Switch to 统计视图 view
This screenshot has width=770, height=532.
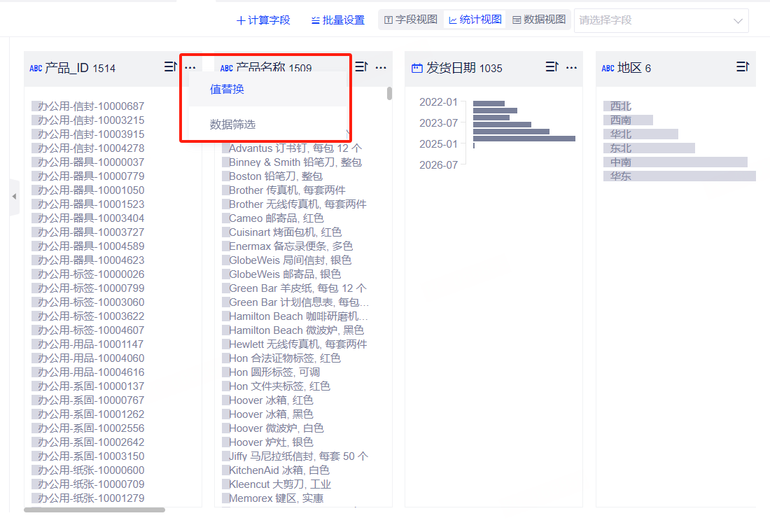pos(475,20)
